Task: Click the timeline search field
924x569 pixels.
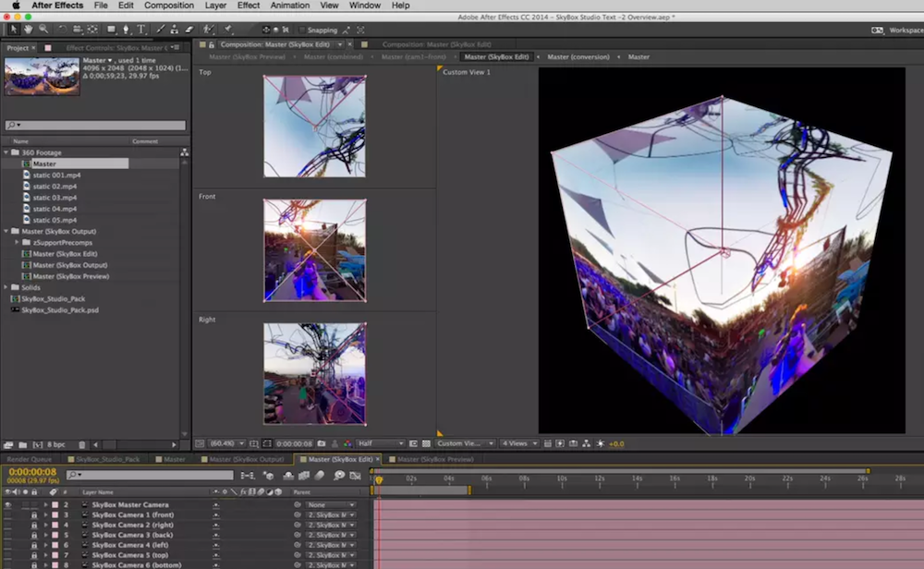Action: pyautogui.click(x=150, y=476)
